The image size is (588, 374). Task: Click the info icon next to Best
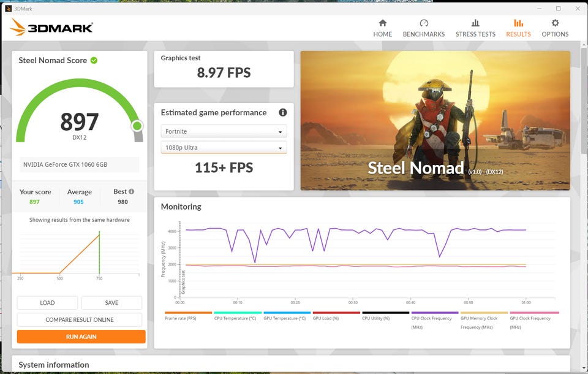tap(131, 191)
